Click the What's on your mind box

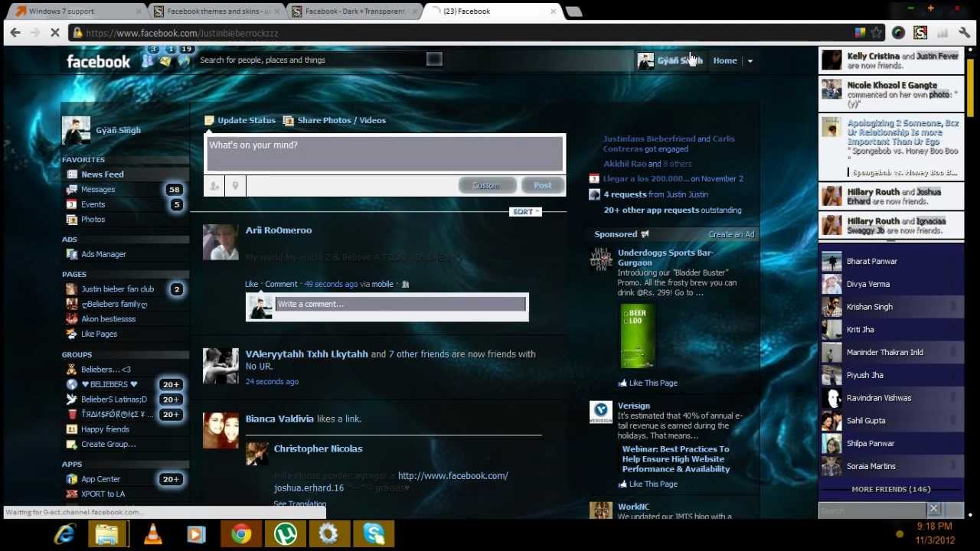tap(385, 153)
